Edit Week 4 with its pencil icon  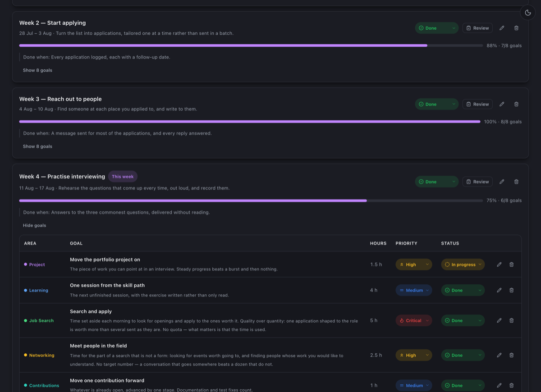[502, 182]
